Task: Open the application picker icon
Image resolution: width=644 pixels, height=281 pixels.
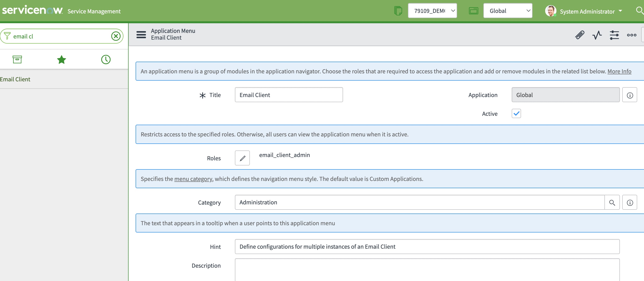Action: tap(473, 11)
